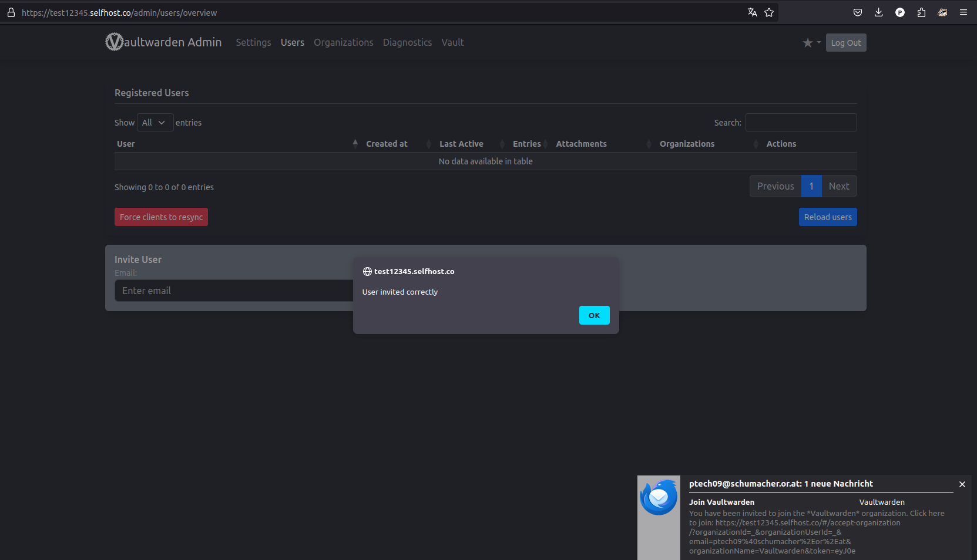Click into the Search field
This screenshot has height=560, width=977.
pos(801,123)
